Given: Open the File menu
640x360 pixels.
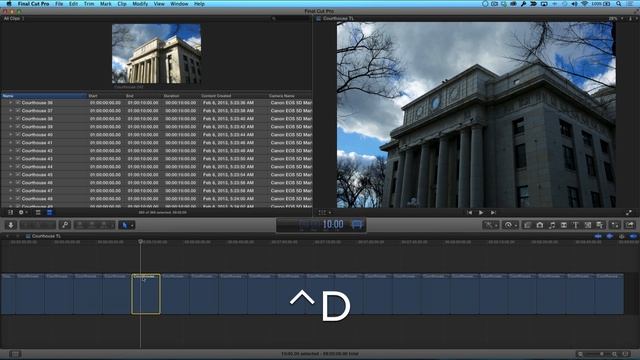Looking at the screenshot, I should [x=59, y=4].
